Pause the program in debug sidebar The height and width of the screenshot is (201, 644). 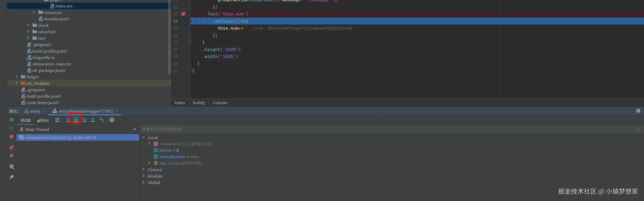[x=12, y=128]
